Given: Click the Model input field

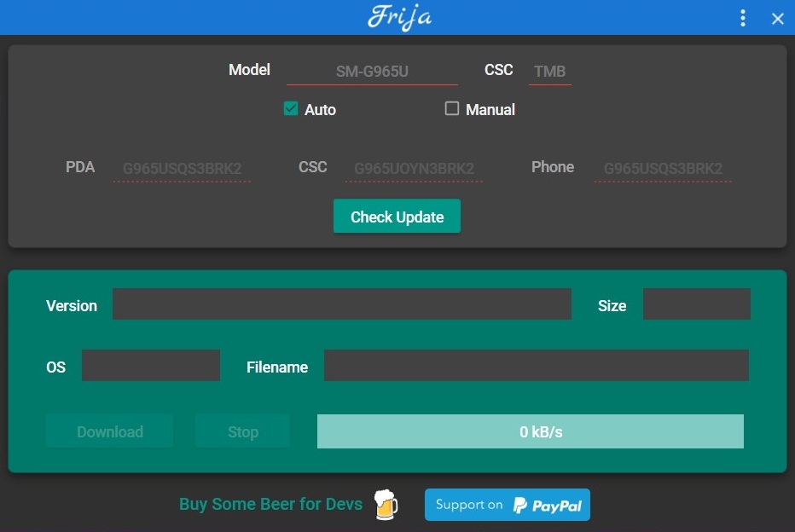Looking at the screenshot, I should tap(372, 72).
